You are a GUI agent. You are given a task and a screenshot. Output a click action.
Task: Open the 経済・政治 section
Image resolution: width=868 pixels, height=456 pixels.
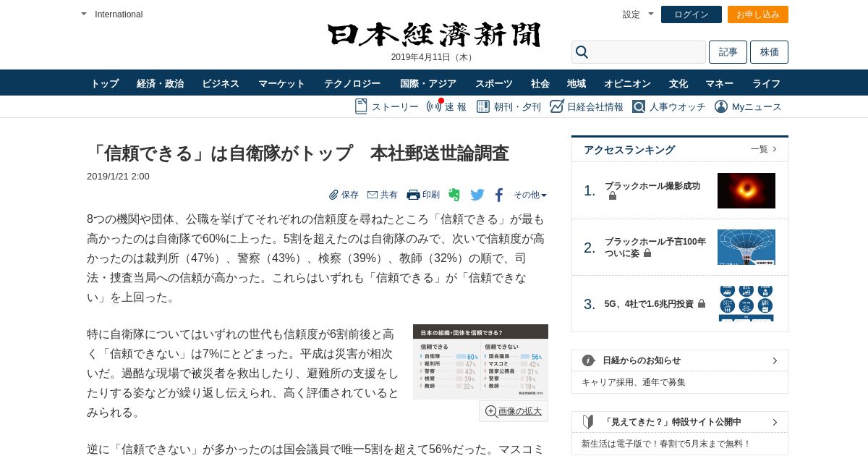pos(161,83)
